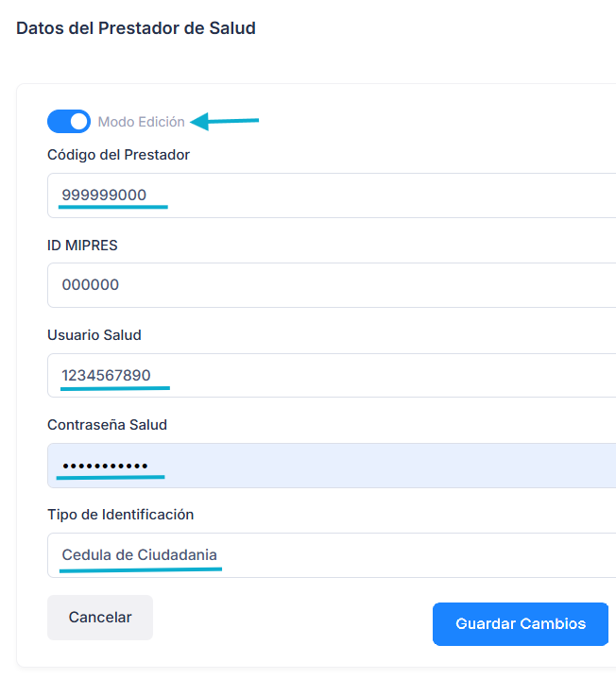Viewport: 616px width, 679px height.
Task: Click the Tipo de Identificación label
Action: [120, 515]
